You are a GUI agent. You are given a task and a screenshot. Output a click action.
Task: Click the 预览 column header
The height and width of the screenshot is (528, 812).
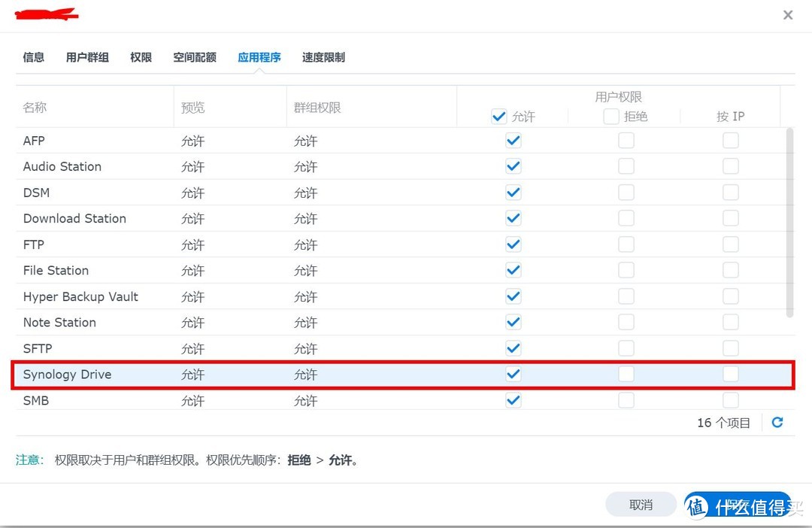tap(192, 108)
